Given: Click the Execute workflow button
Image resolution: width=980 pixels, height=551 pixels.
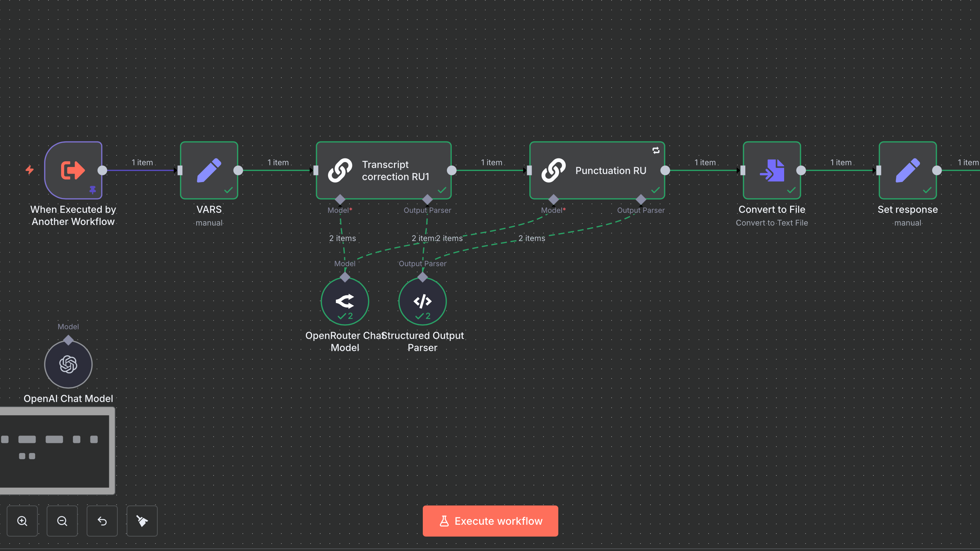Looking at the screenshot, I should [x=490, y=521].
